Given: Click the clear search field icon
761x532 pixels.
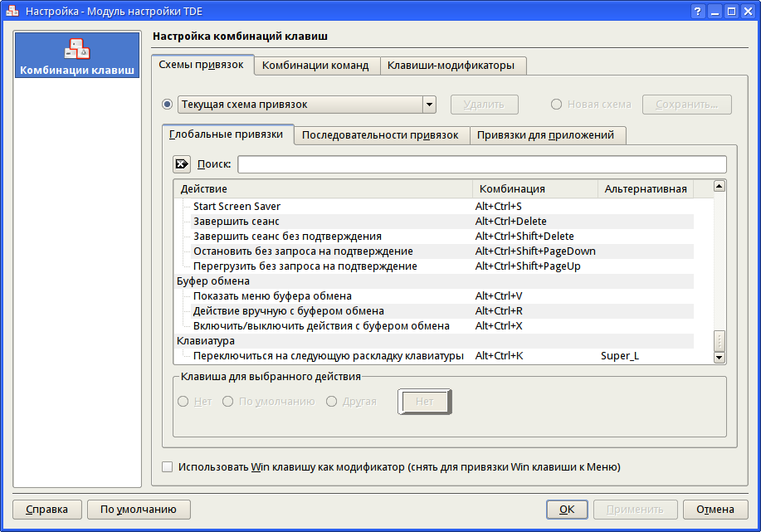Looking at the screenshot, I should coord(182,164).
